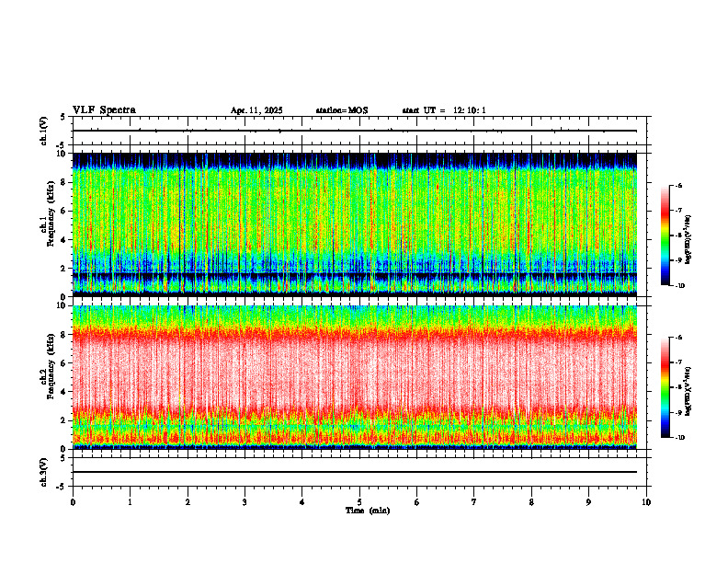Click the time axis tick label "9"

588,502
